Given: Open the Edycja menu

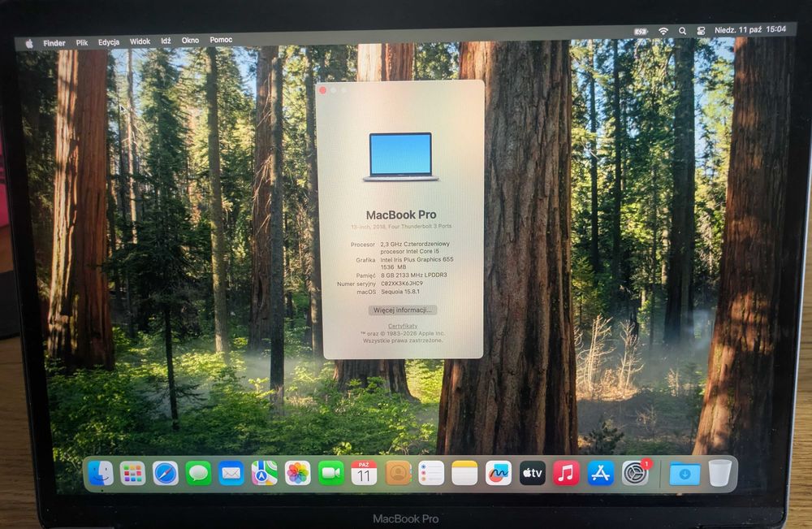Looking at the screenshot, I should coord(109,42).
